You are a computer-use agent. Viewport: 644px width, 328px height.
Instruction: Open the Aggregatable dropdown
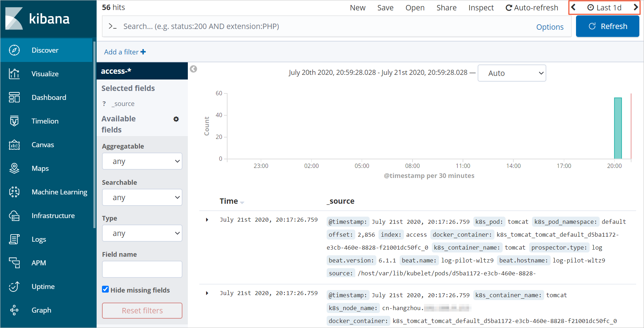[x=142, y=161]
